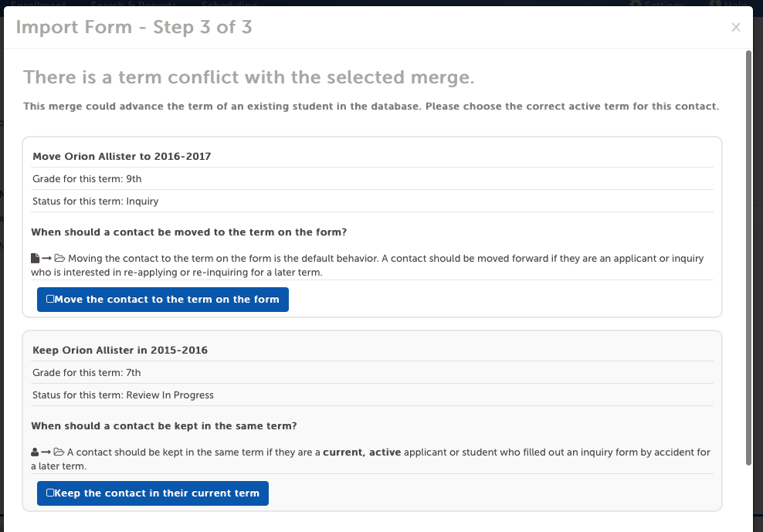This screenshot has height=532, width=763.
Task: Click the dialog's vertical scrollbar
Action: click(748, 257)
